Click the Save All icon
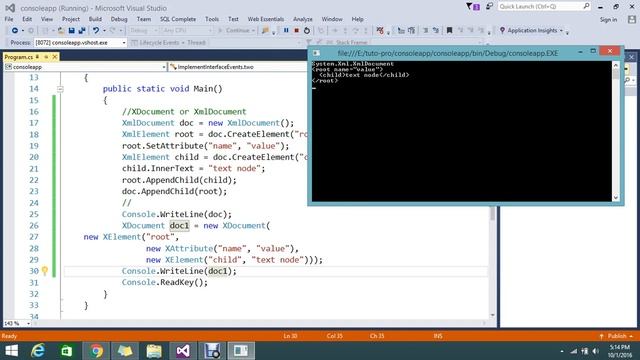The image size is (640, 360). 82,31
